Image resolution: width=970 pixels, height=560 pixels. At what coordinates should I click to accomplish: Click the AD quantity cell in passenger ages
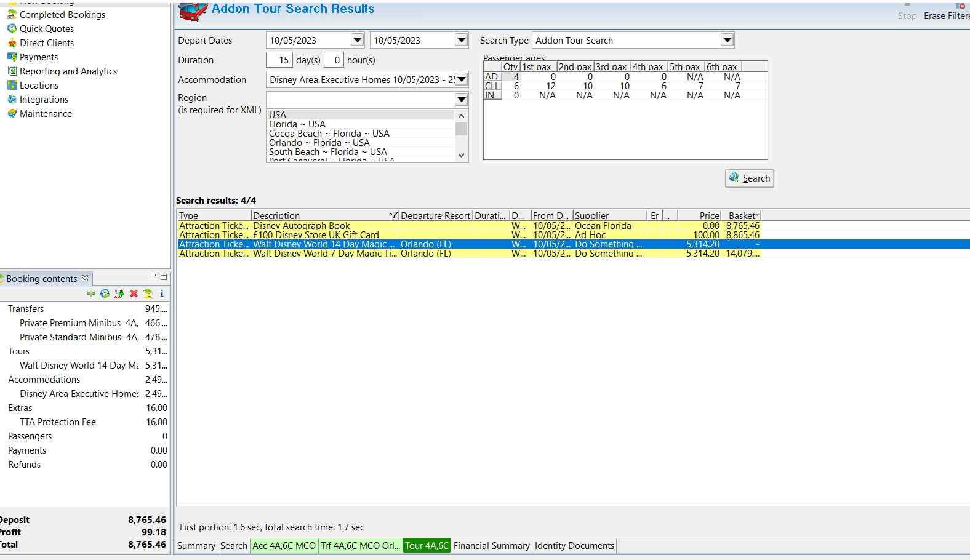(511, 76)
